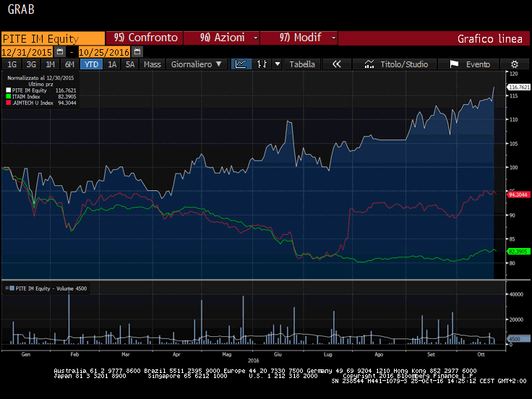This screenshot has height=399, width=532.
Task: Open the 96) Azioni menu
Action: [221, 38]
